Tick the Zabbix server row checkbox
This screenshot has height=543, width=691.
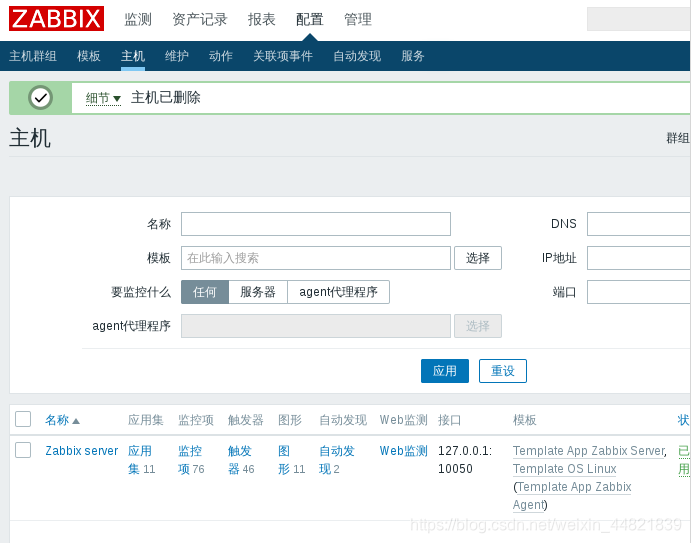[23, 450]
